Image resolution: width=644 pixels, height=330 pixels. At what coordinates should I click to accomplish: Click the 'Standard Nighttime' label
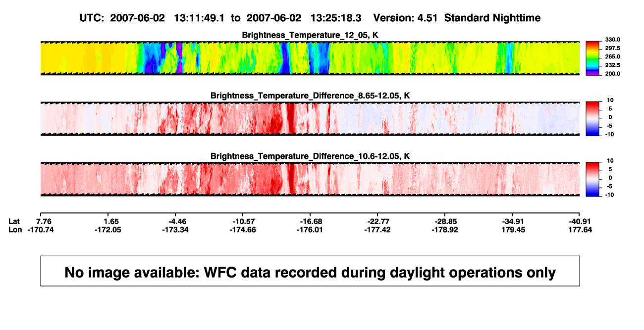point(492,18)
